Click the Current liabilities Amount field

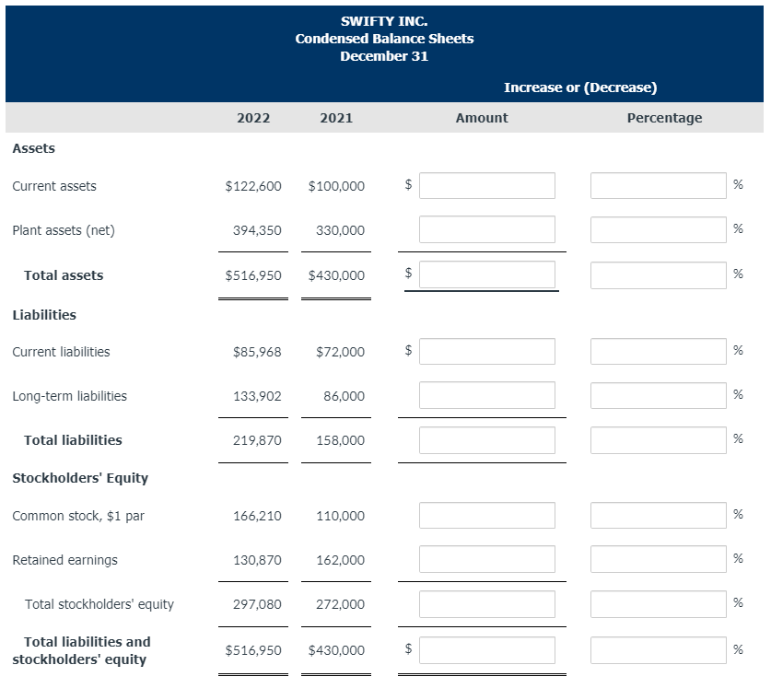[486, 351]
